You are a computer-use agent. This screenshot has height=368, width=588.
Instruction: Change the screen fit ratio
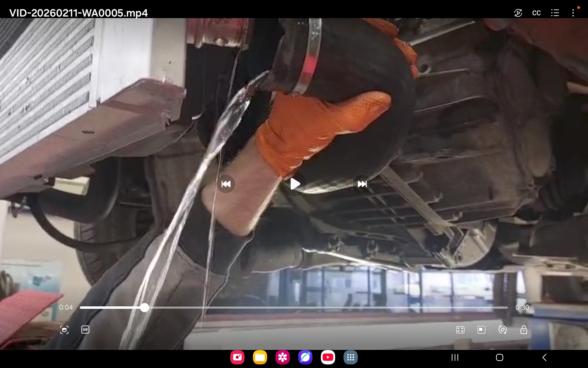tap(460, 330)
